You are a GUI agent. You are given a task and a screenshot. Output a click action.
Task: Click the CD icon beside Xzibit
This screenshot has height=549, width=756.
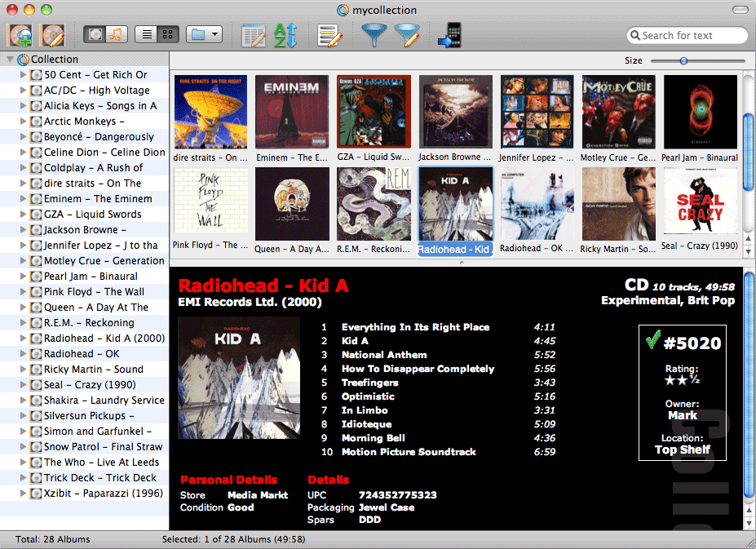coord(36,493)
